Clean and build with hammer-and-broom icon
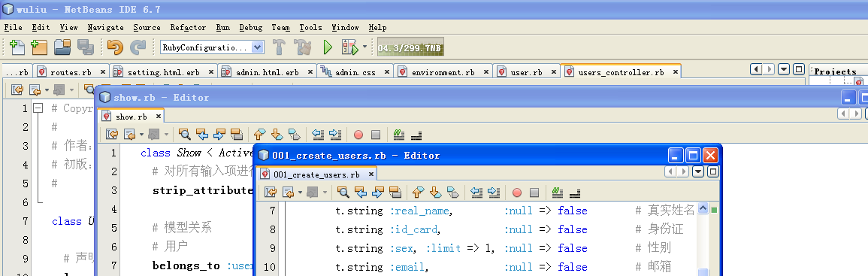 (302, 47)
